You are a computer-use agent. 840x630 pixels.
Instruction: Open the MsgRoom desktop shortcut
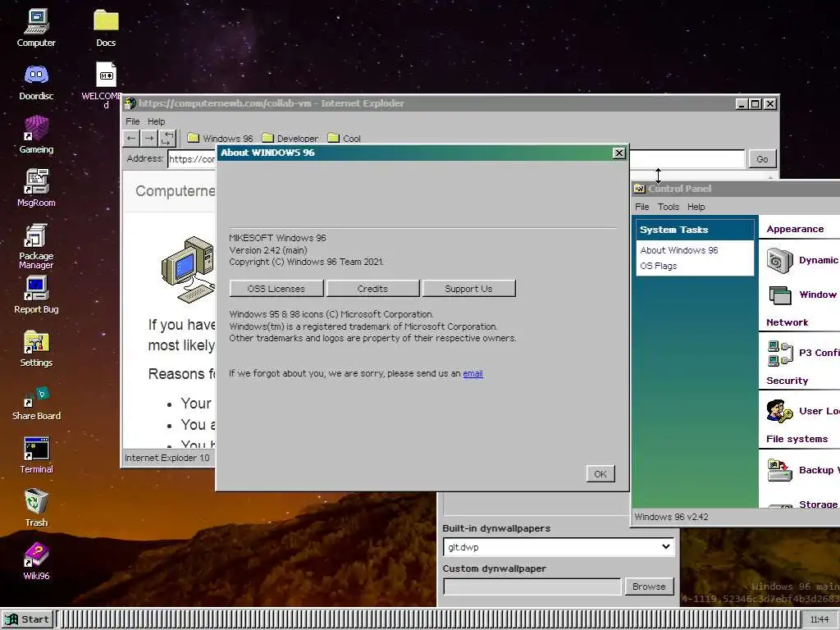coord(36,188)
